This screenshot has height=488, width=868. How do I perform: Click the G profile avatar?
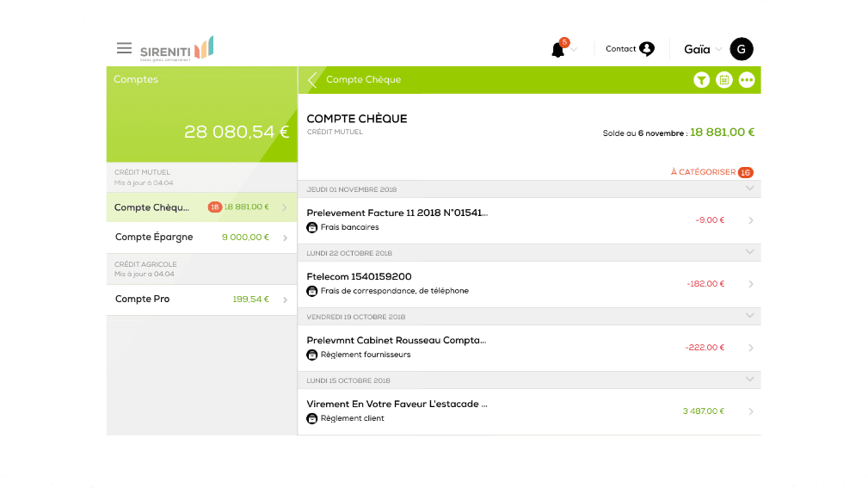pos(741,49)
